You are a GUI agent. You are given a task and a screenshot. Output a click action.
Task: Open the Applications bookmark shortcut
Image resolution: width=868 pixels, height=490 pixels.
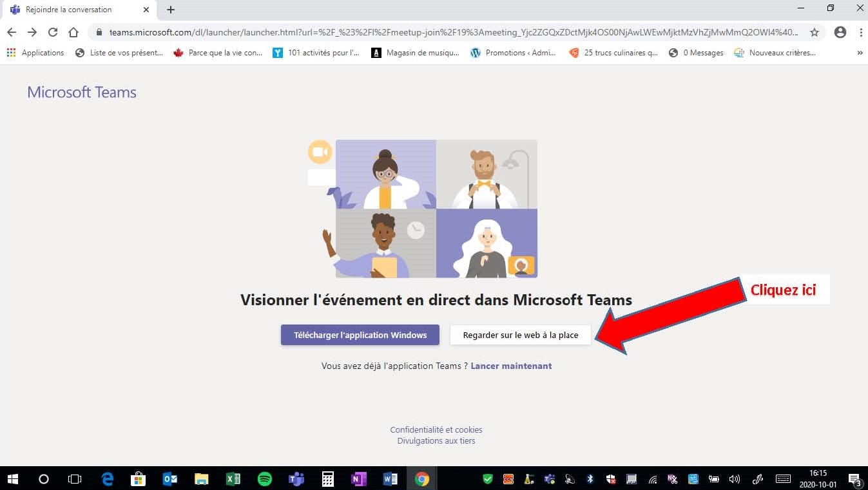35,53
